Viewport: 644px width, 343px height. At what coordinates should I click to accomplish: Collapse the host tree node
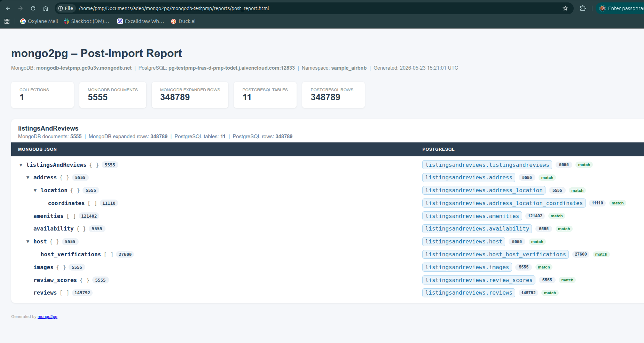pos(28,242)
